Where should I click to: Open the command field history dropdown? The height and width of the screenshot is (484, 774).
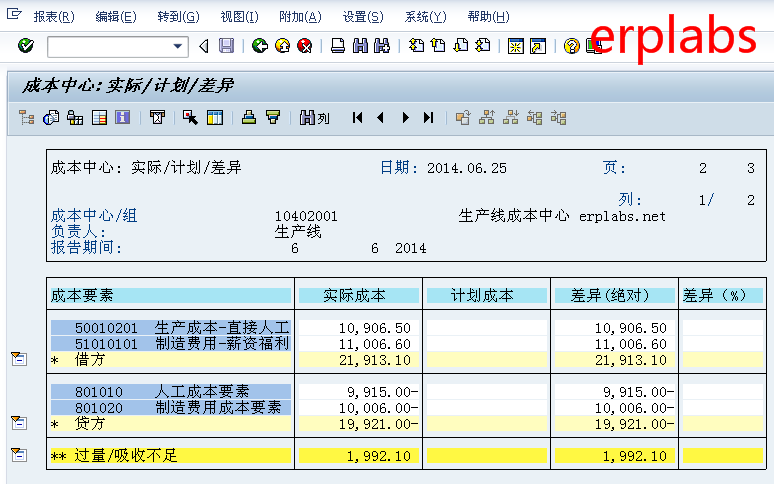(x=178, y=47)
